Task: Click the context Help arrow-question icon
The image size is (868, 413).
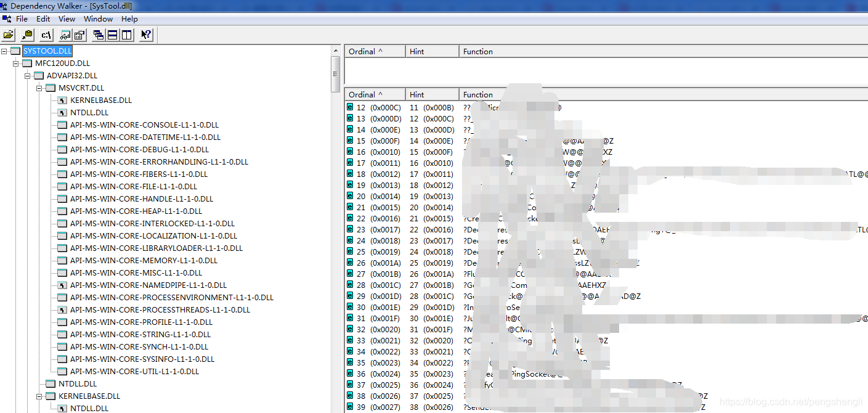Action: tap(146, 35)
